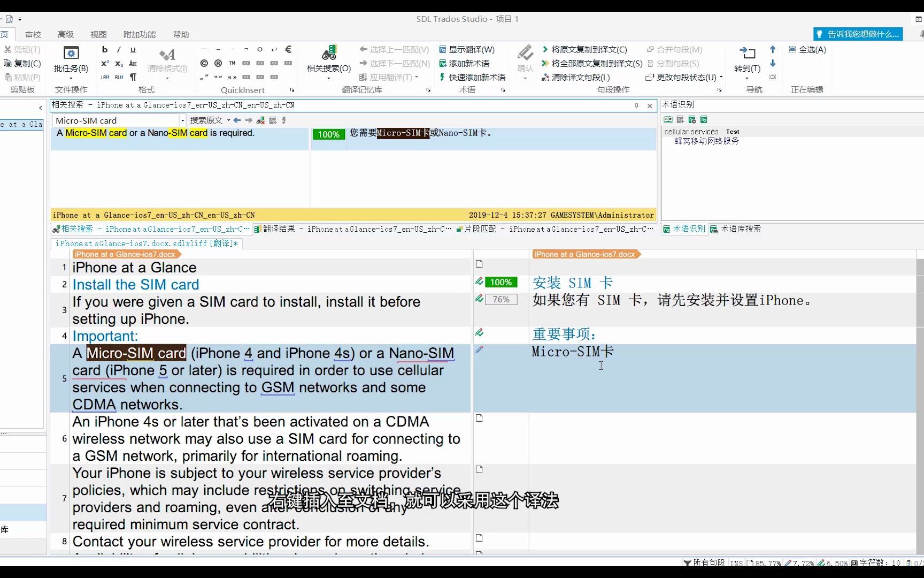This screenshot has height=578, width=924.
Task: Click the concordance search input field
Action: coord(115,120)
